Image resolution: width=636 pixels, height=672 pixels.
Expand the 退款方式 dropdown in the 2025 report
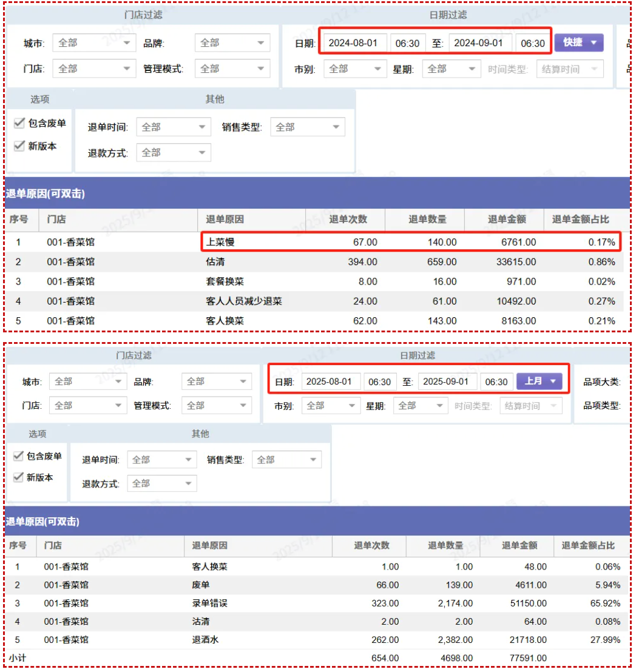pos(162,483)
